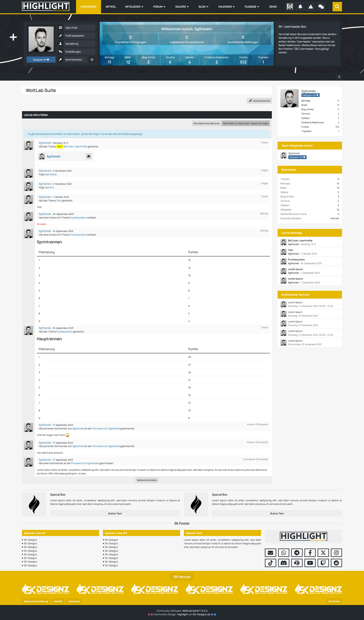Image resolution: width=364 pixels, height=620 pixels.
Task: Click the Telegram footer icon
Action: click(297, 553)
